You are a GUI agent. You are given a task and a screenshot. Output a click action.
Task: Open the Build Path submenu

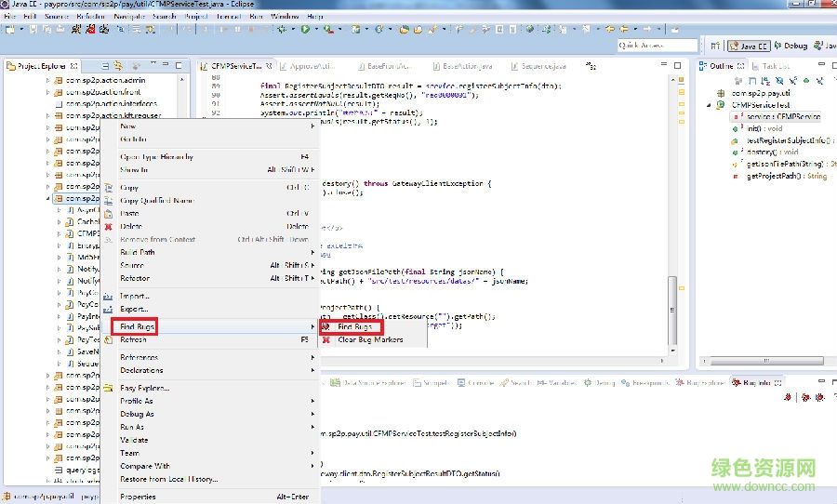tap(138, 252)
